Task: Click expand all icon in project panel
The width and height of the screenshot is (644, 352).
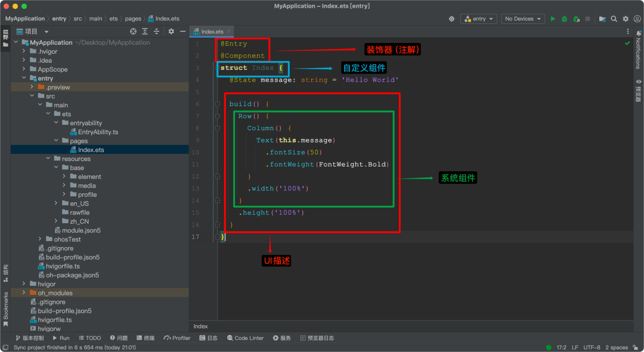Action: click(144, 31)
